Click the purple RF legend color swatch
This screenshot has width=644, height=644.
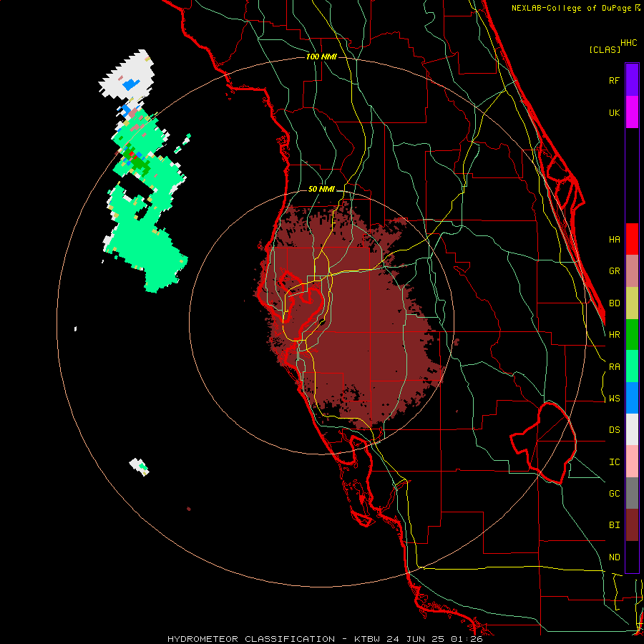632,80
